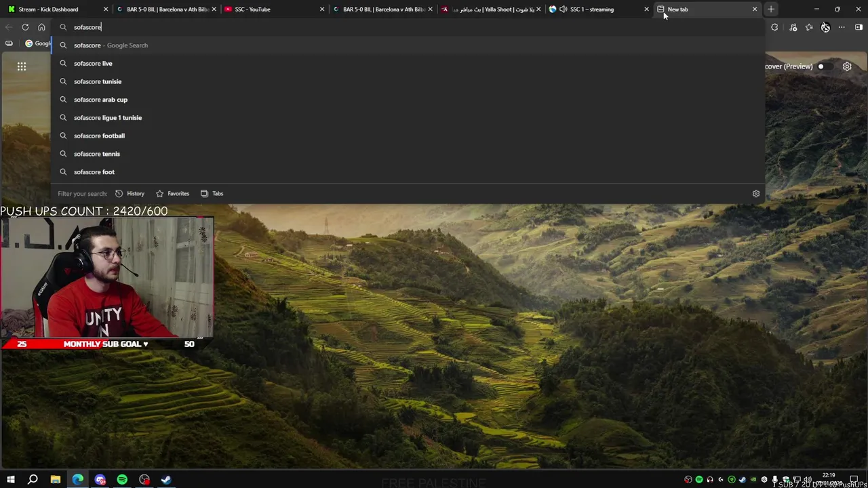
Task: Close the Stream - Kick Dashboard tab
Action: [105, 9]
